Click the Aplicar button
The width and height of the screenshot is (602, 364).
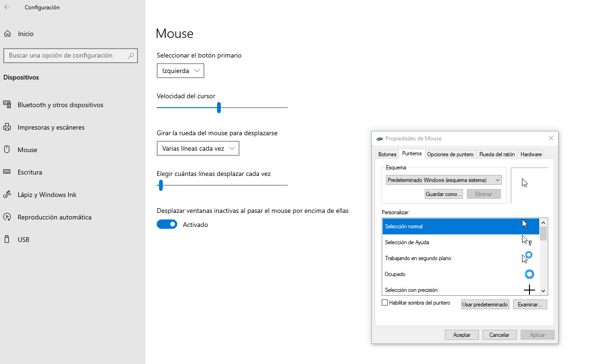click(x=537, y=335)
